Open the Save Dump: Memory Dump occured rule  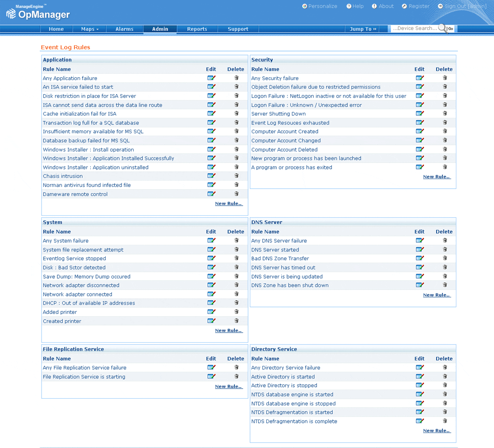tap(87, 277)
